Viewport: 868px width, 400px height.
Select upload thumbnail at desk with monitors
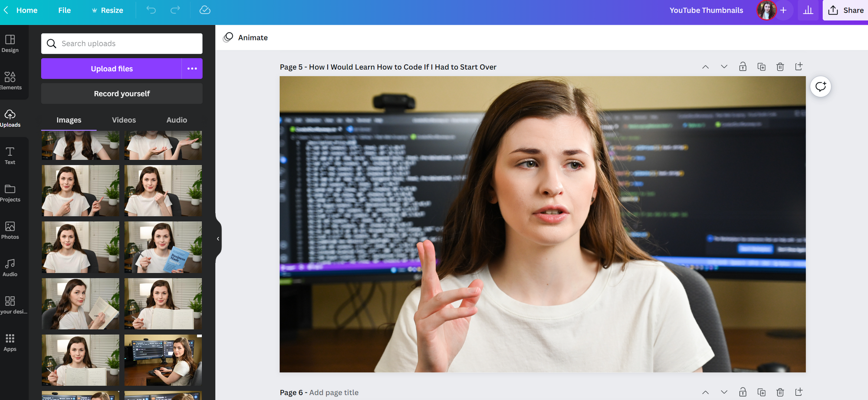pyautogui.click(x=163, y=360)
